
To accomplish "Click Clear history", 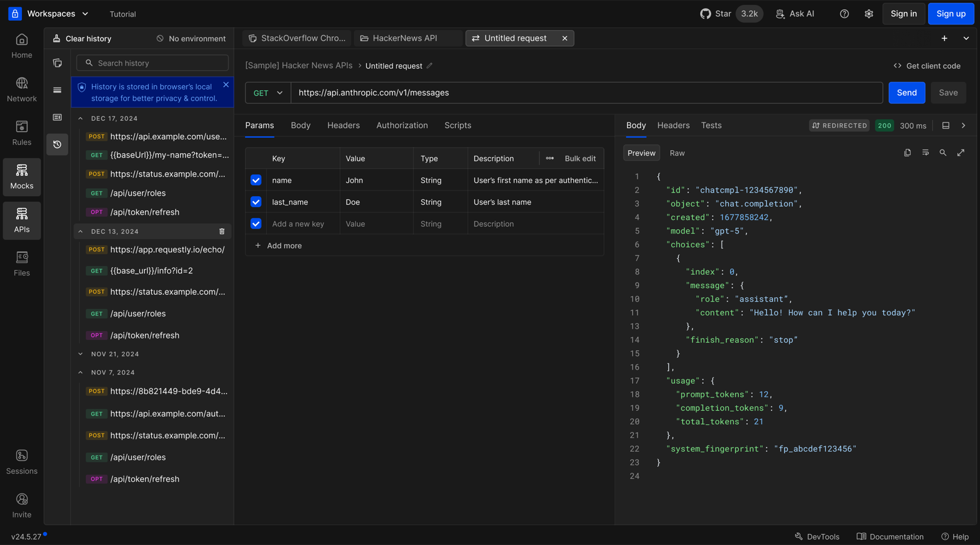I will (x=82, y=39).
